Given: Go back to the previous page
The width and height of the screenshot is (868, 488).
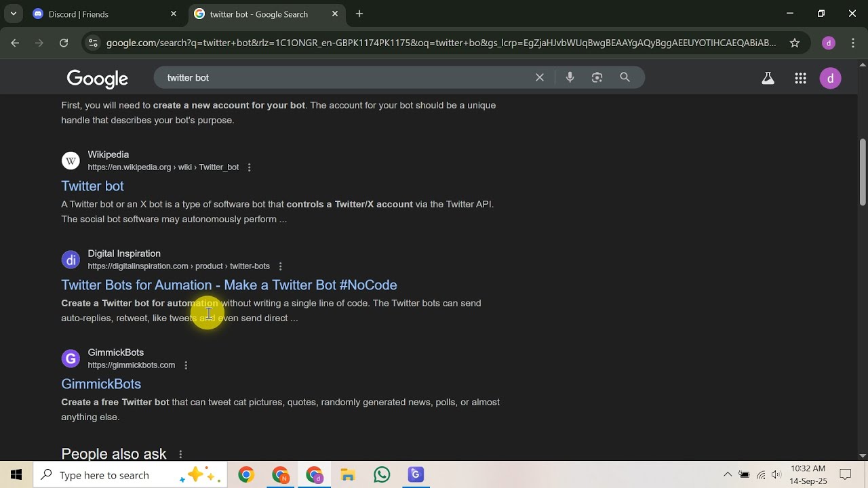Looking at the screenshot, I should (15, 43).
